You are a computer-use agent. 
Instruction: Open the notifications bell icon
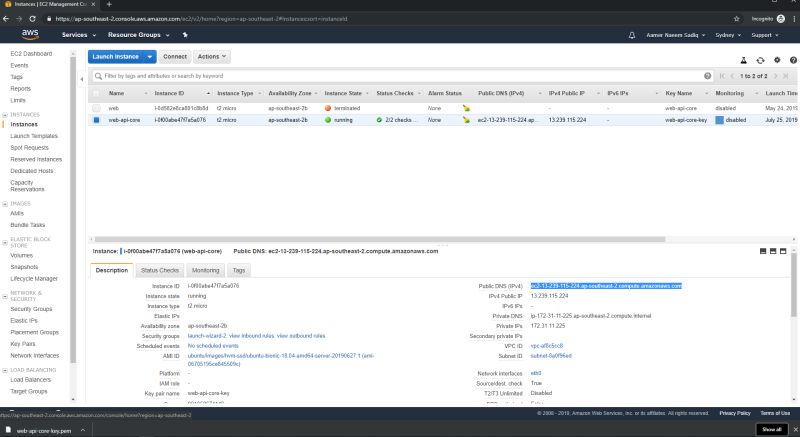pyautogui.click(x=632, y=35)
